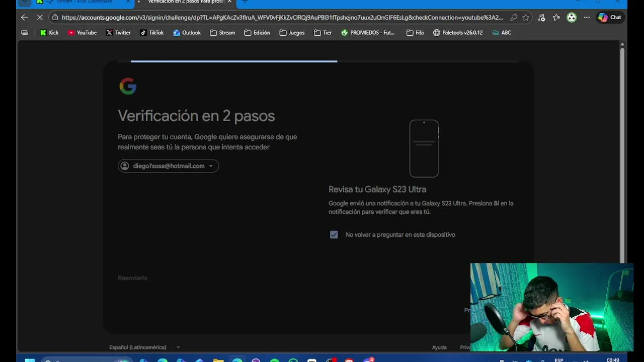Open the Twitter bookmark
Screen dimensions: 644x362
tap(118, 33)
